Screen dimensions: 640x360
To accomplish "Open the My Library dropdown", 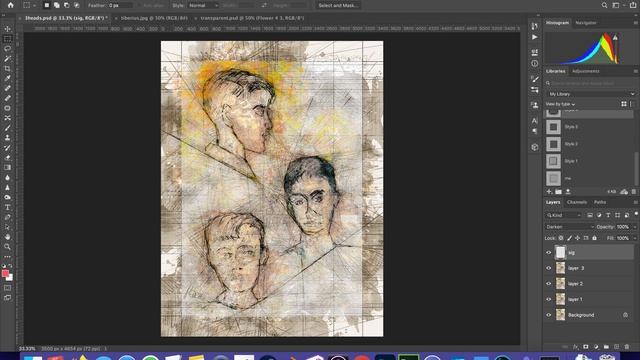I will point(590,94).
